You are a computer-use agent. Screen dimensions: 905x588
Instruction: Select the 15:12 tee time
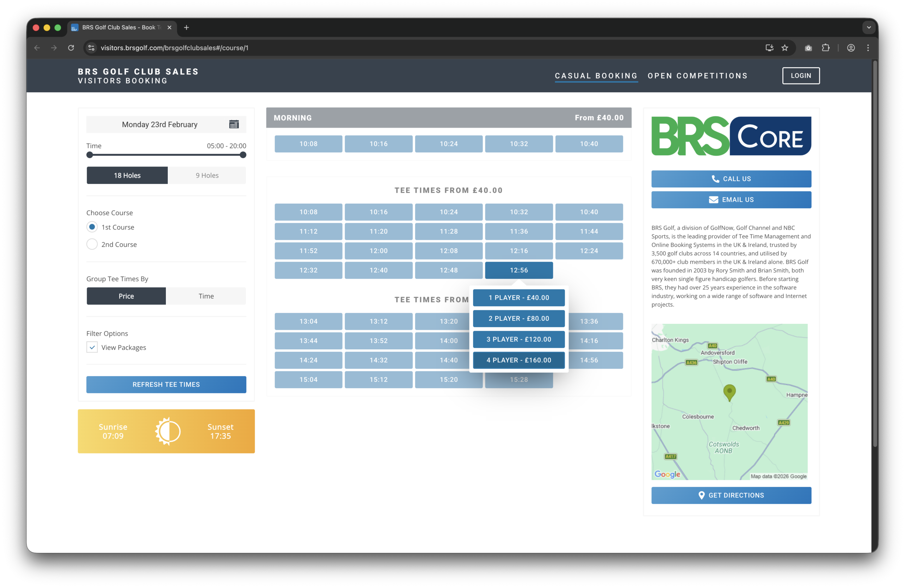point(378,380)
